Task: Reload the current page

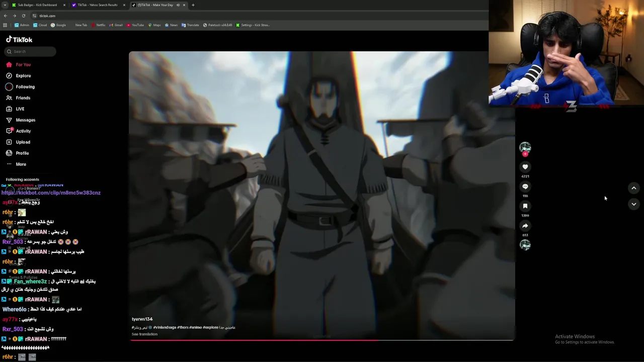Action: point(23,16)
